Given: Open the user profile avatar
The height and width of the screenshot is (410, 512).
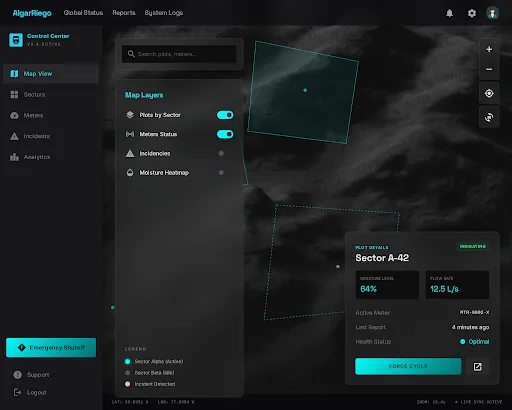Looking at the screenshot, I should click(492, 13).
